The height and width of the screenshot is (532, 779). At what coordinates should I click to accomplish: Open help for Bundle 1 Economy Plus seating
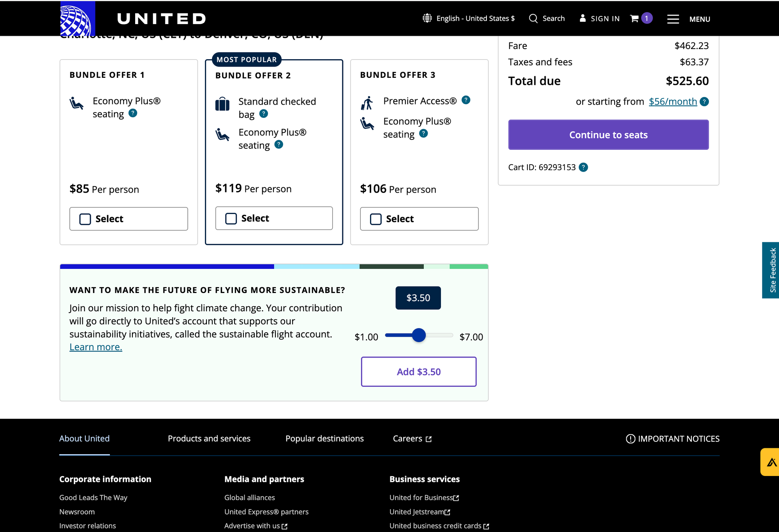[133, 113]
